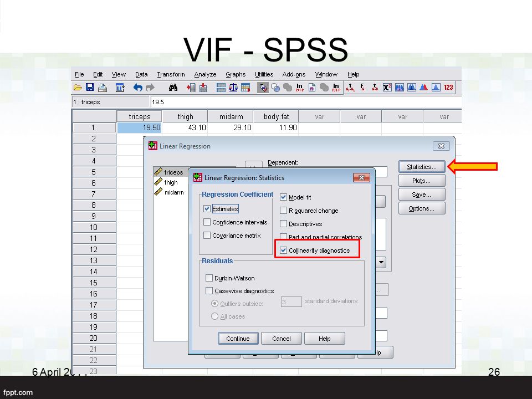Click the t A1-A2 test toolbar icon

350,88
